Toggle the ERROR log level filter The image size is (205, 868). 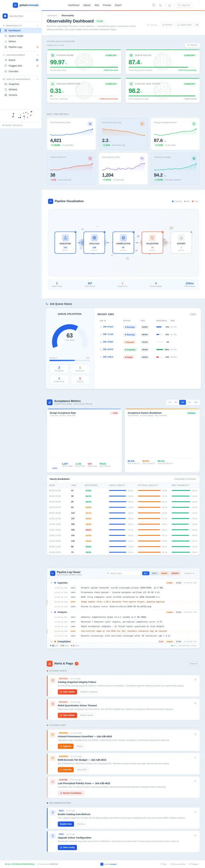coord(175,573)
